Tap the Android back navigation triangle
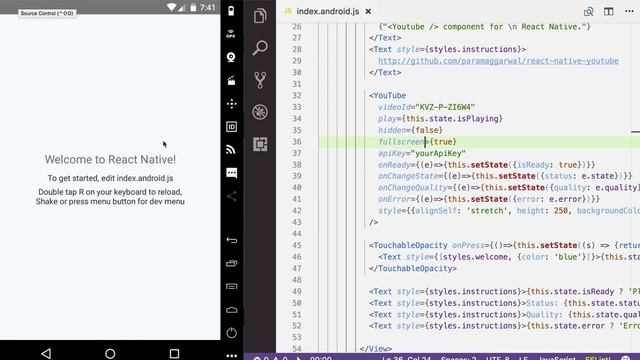The height and width of the screenshot is (360, 640). tap(46, 353)
